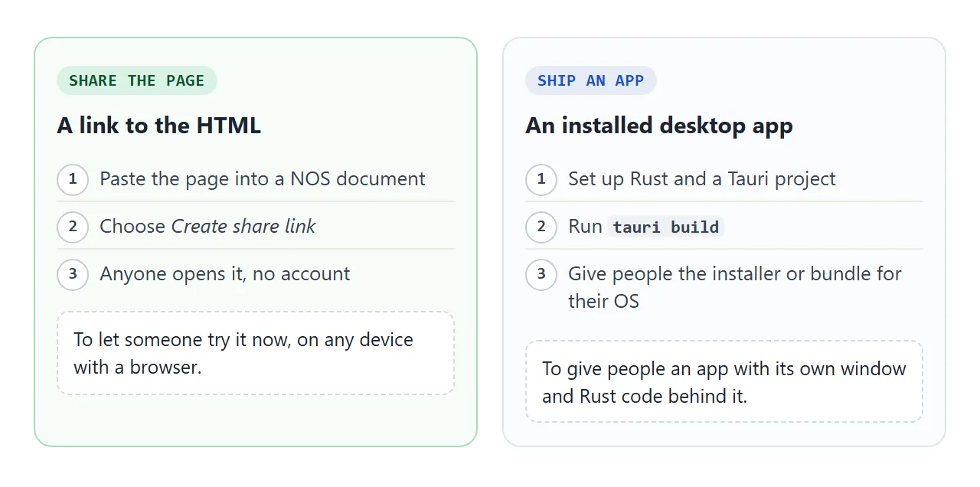Select the heading An installed desktop app
This screenshot has height=487, width=980.
[659, 126]
